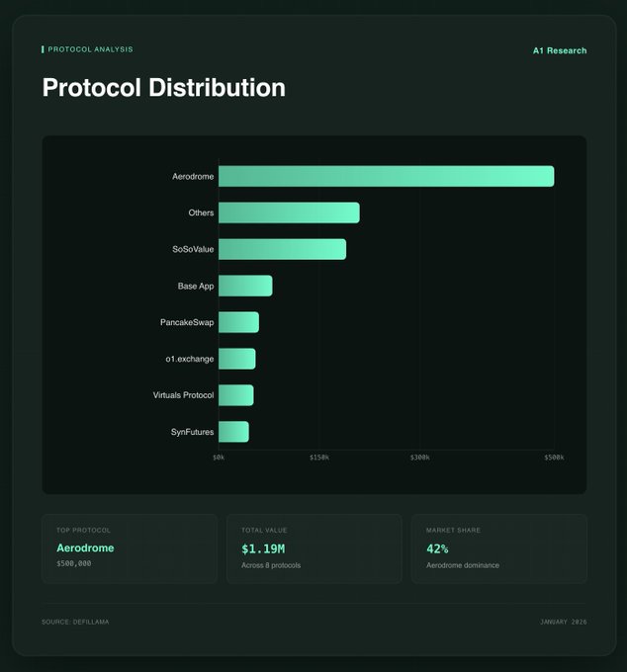
Task: Click the Source: DefiLlama footer text
Action: 75,622
